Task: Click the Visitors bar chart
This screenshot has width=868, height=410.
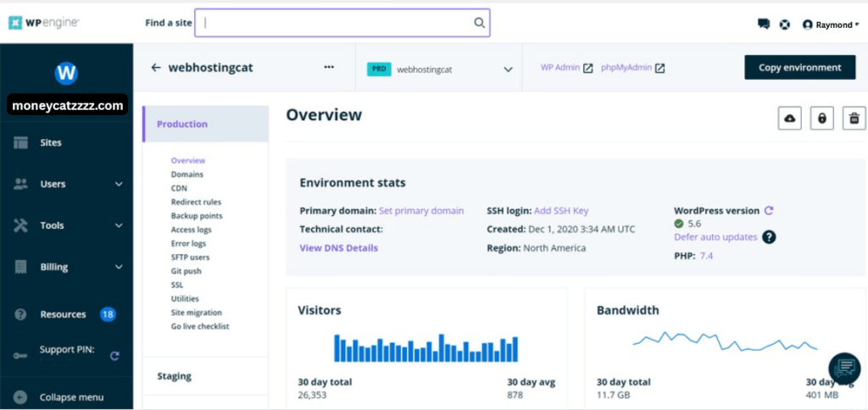Action: pyautogui.click(x=426, y=347)
